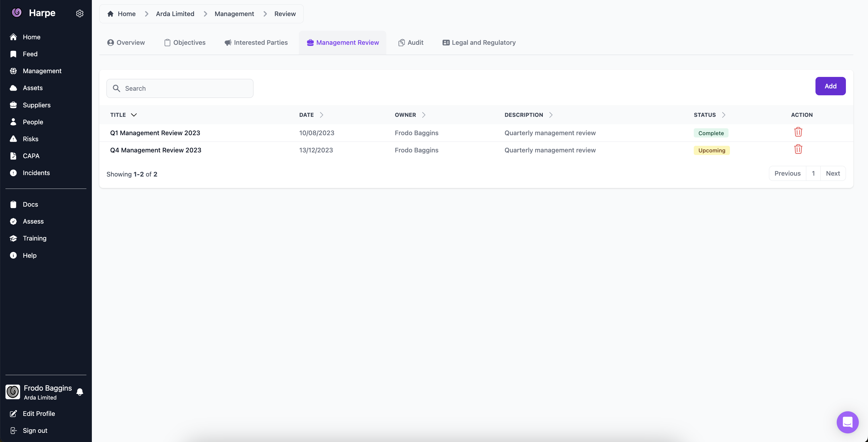Switch to the Audit tab
The width and height of the screenshot is (868, 442).
(410, 42)
